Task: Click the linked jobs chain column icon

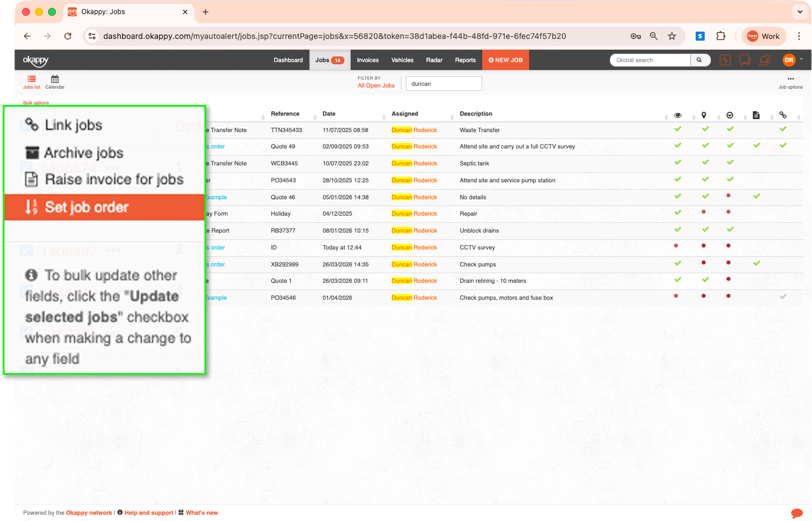Action: point(783,115)
